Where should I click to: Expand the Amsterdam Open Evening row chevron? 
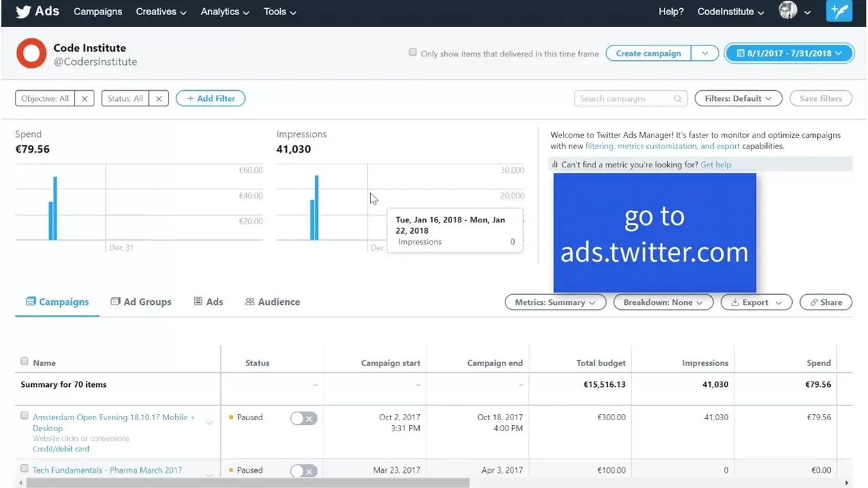pyautogui.click(x=210, y=423)
